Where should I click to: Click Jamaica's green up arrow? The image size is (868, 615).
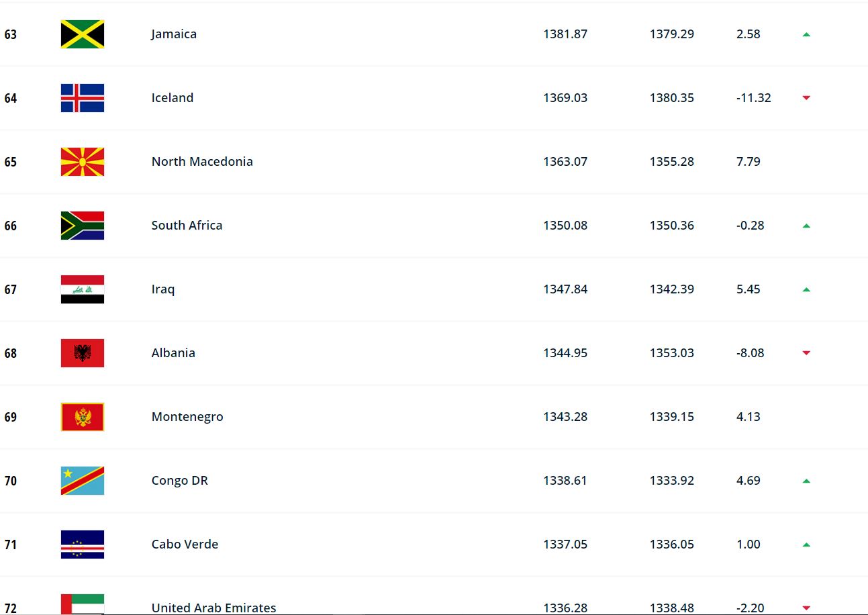806,34
